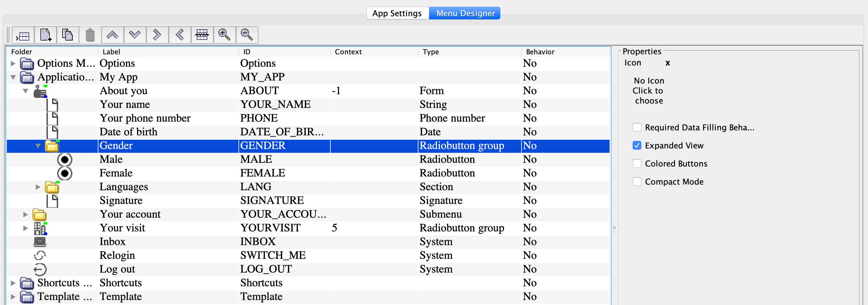Image resolution: width=868 pixels, height=305 pixels.
Task: Expand the Languages section node
Action: click(x=38, y=187)
